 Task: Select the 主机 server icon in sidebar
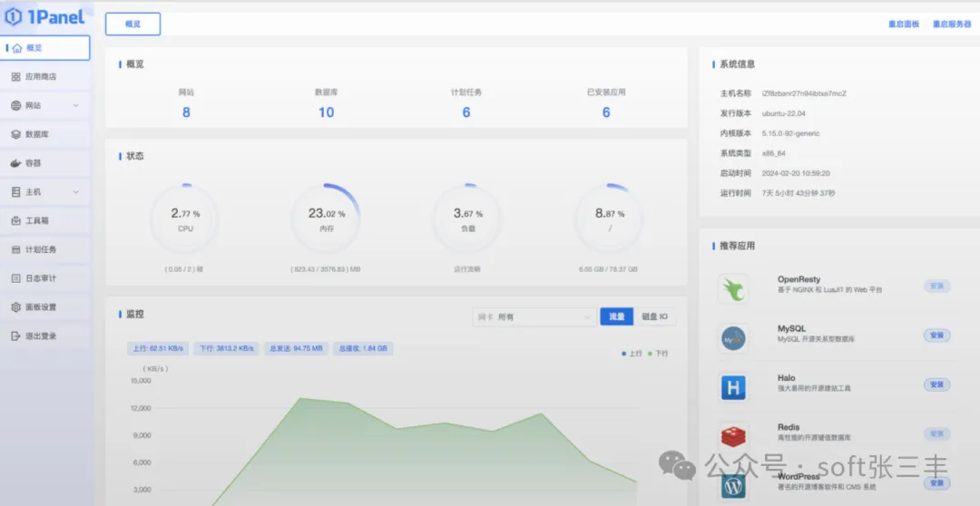[16, 191]
